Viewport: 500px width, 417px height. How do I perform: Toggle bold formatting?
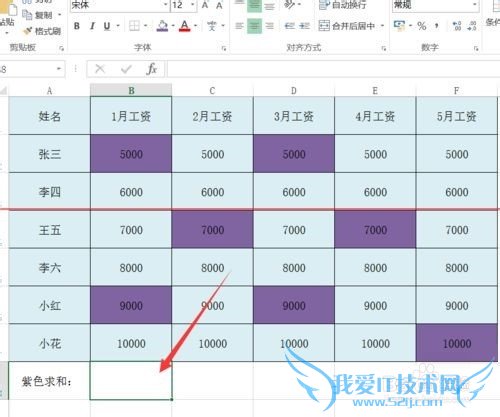point(77,26)
